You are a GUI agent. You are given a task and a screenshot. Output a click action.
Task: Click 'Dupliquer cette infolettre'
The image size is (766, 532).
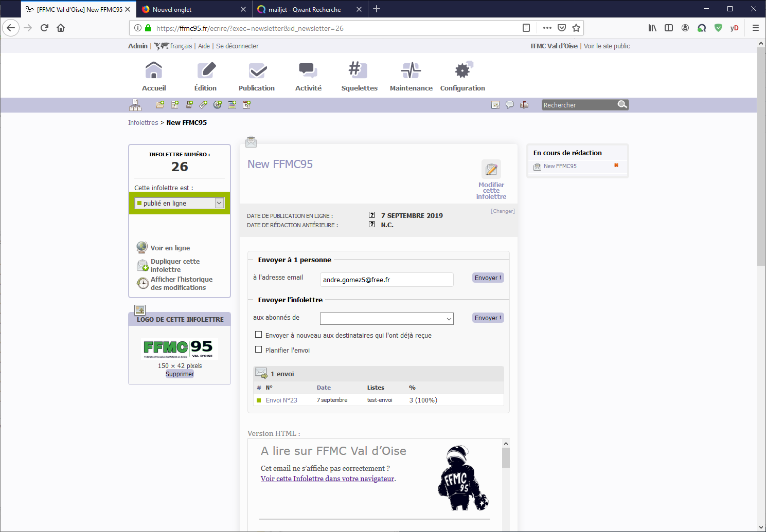pyautogui.click(x=175, y=265)
